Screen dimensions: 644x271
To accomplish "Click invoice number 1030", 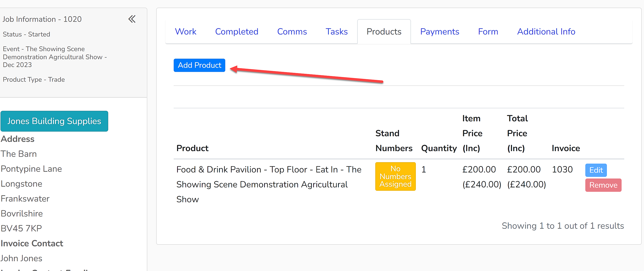I will coord(562,170).
